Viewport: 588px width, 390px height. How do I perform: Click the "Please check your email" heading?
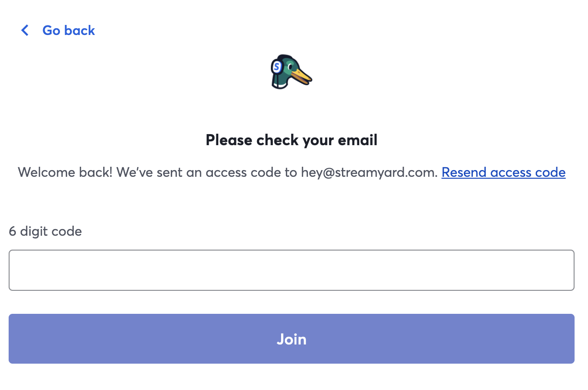[x=292, y=140]
